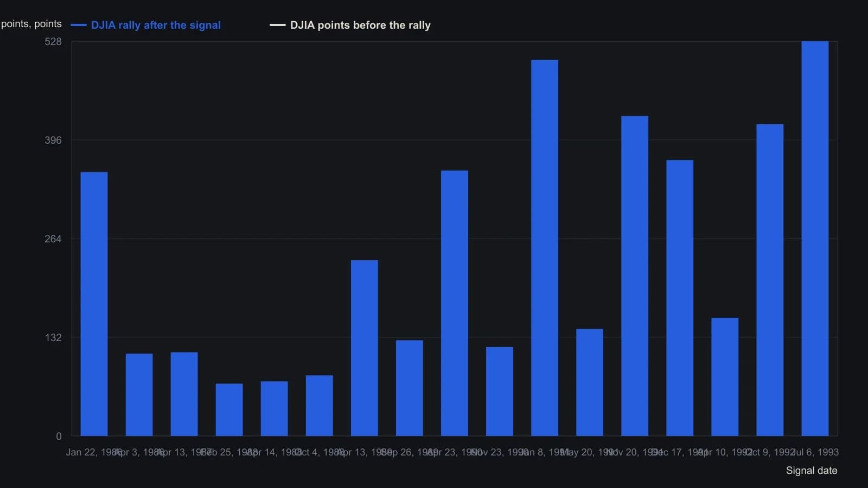Viewport: 868px width, 488px height.
Task: Pick the bar for Apr 10, 1992
Action: click(x=724, y=377)
